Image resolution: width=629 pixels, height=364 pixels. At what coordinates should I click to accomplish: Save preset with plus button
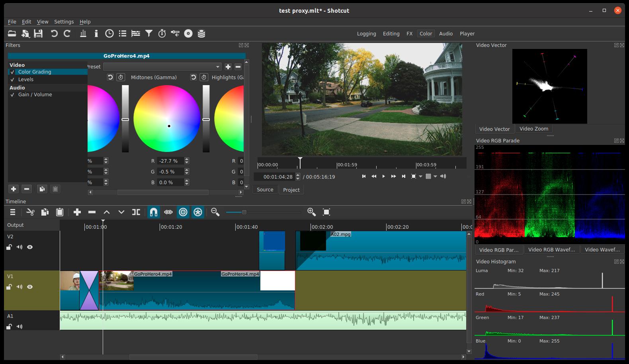[228, 66]
